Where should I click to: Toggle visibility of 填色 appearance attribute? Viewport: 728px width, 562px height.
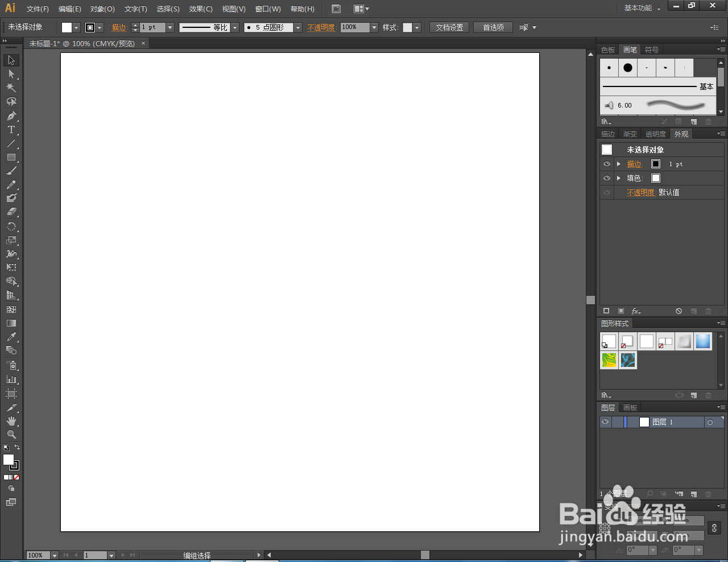tap(607, 178)
